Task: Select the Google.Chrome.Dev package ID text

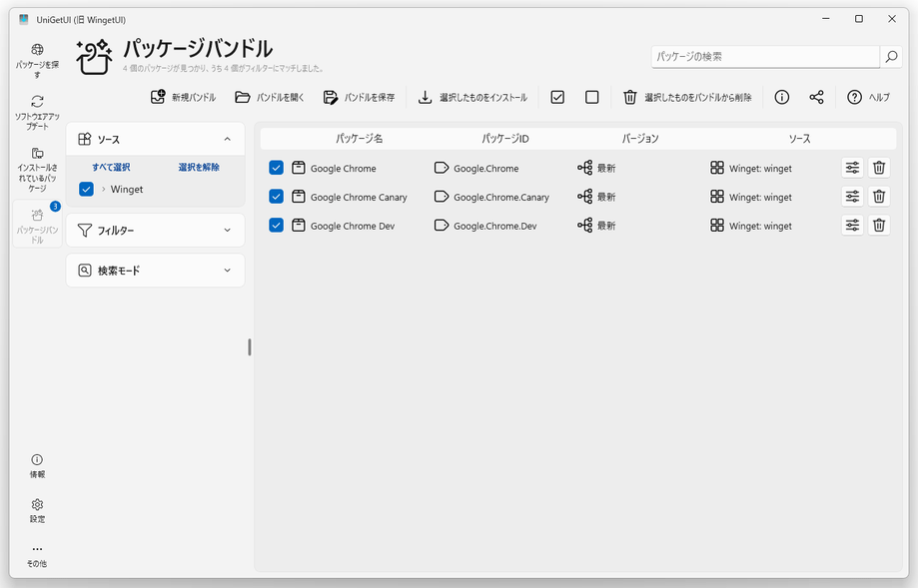Action: pos(495,226)
